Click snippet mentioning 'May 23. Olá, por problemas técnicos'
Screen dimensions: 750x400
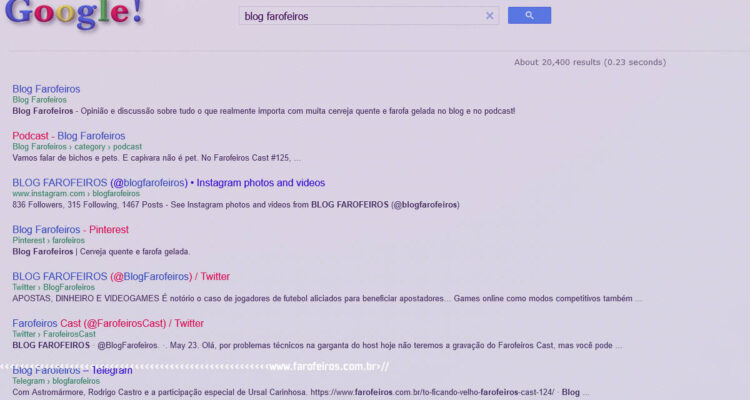click(317, 345)
